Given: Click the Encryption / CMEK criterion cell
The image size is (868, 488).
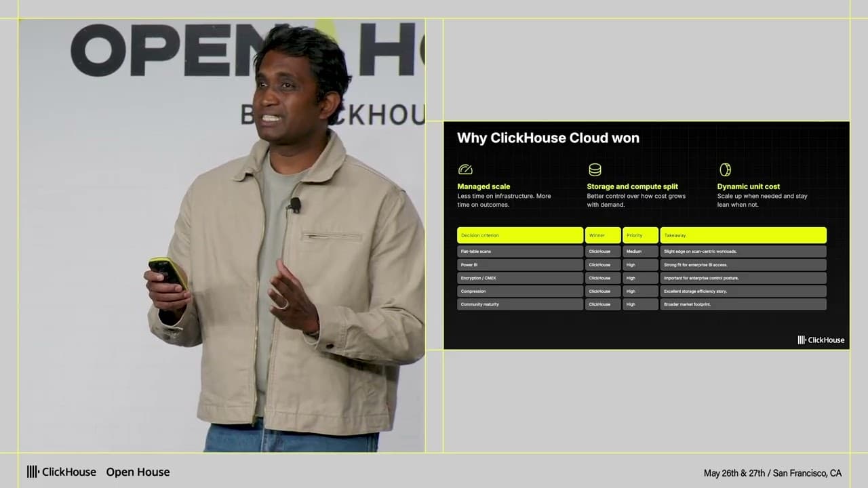Looking at the screenshot, I should tap(520, 278).
